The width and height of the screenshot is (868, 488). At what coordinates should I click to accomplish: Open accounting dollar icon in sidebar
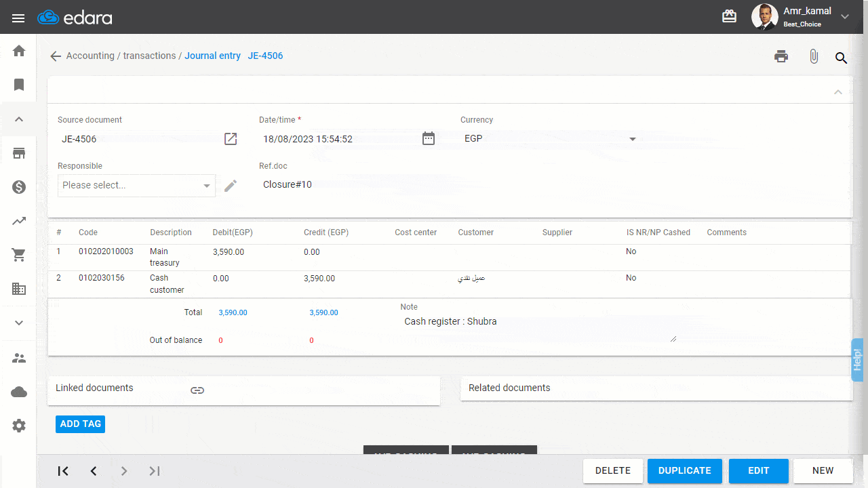19,187
